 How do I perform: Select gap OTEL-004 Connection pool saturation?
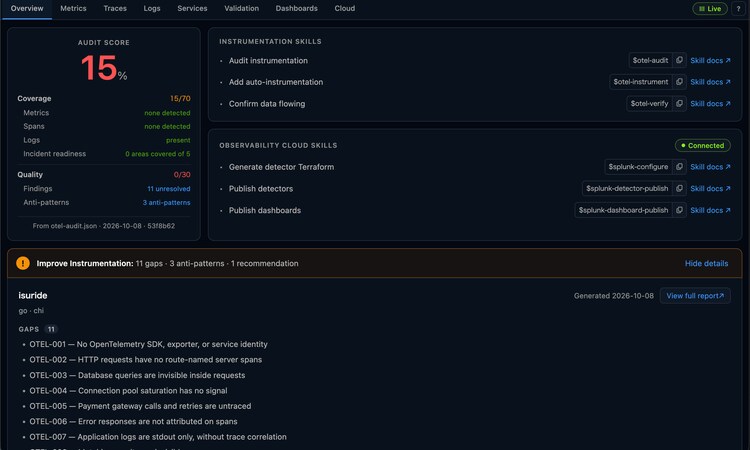click(x=128, y=391)
